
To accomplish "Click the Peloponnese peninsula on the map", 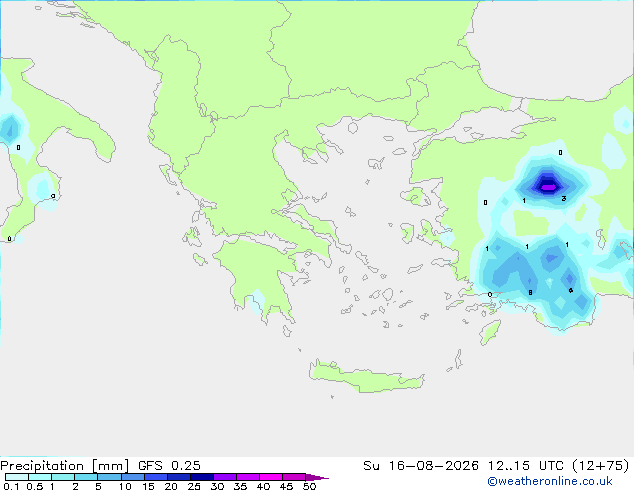I will pos(259,279).
